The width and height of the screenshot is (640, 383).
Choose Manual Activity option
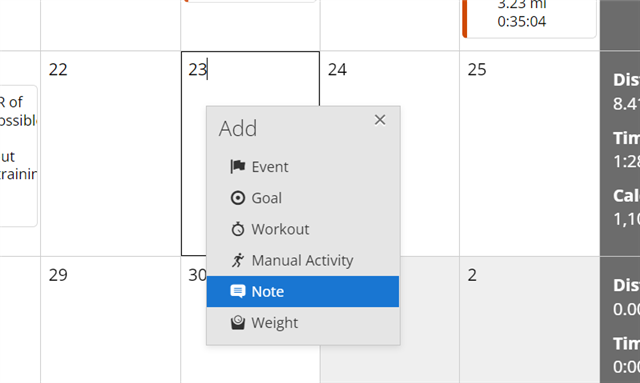[x=303, y=260]
